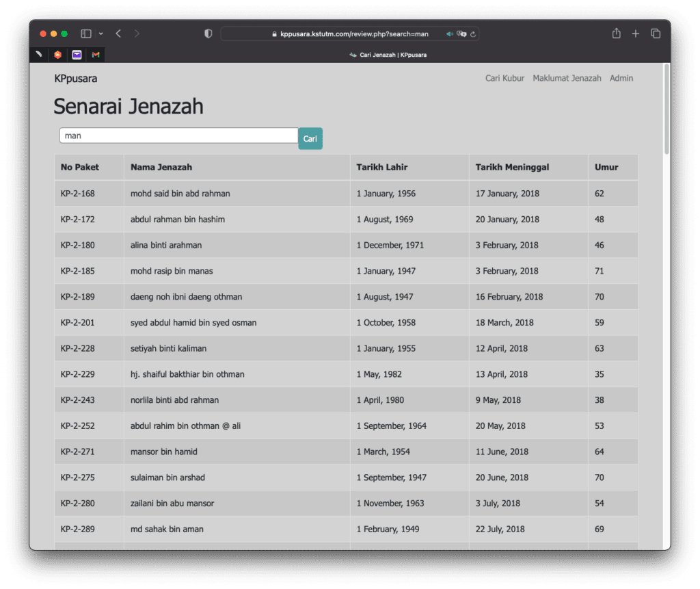Screen dimensions: 700x589
Task: Go to Maklumat Jenazah
Action: pyautogui.click(x=567, y=79)
